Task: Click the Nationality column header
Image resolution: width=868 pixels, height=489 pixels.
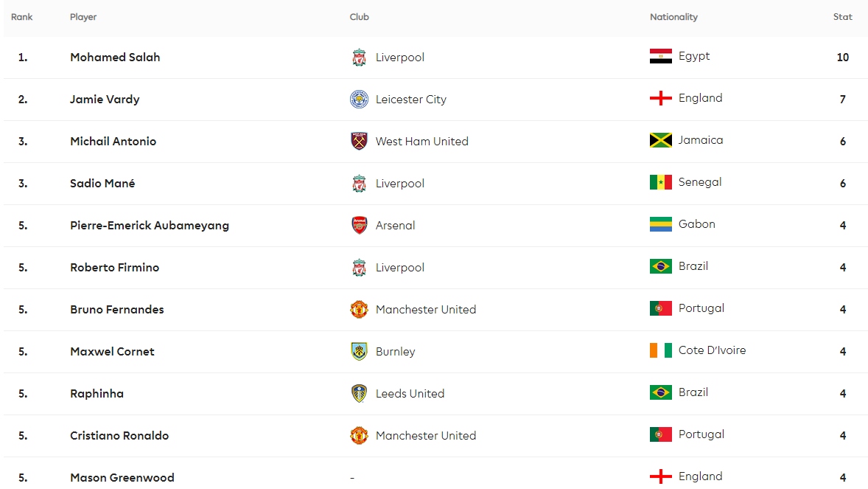Action: point(673,17)
